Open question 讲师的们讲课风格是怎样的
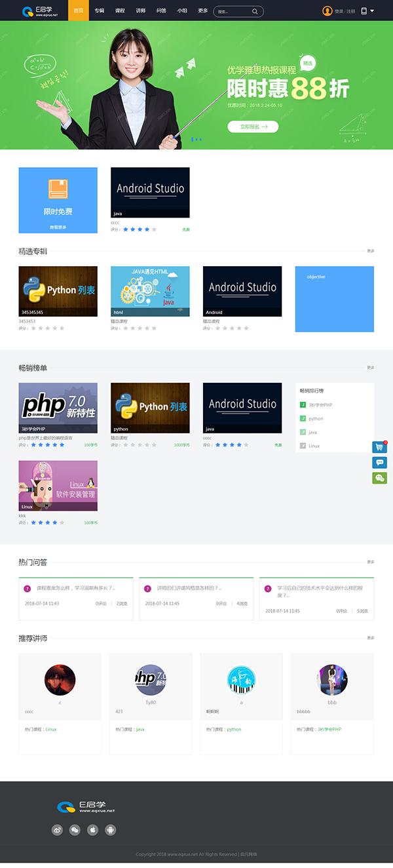The height and width of the screenshot is (868, 393). (189, 588)
